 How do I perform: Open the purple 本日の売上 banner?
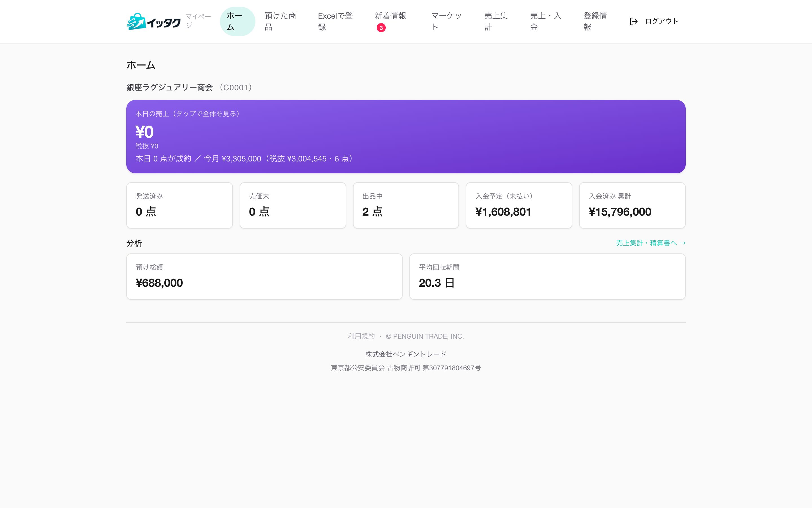pos(406,136)
